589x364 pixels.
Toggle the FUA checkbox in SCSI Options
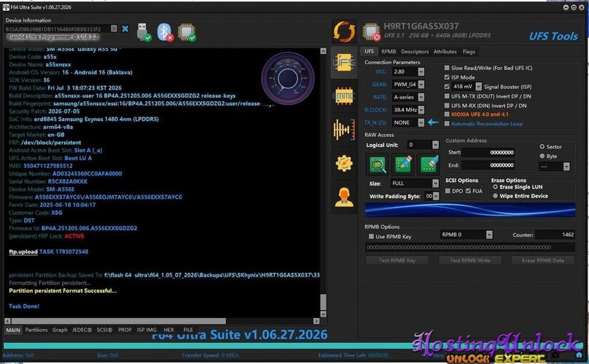point(468,191)
